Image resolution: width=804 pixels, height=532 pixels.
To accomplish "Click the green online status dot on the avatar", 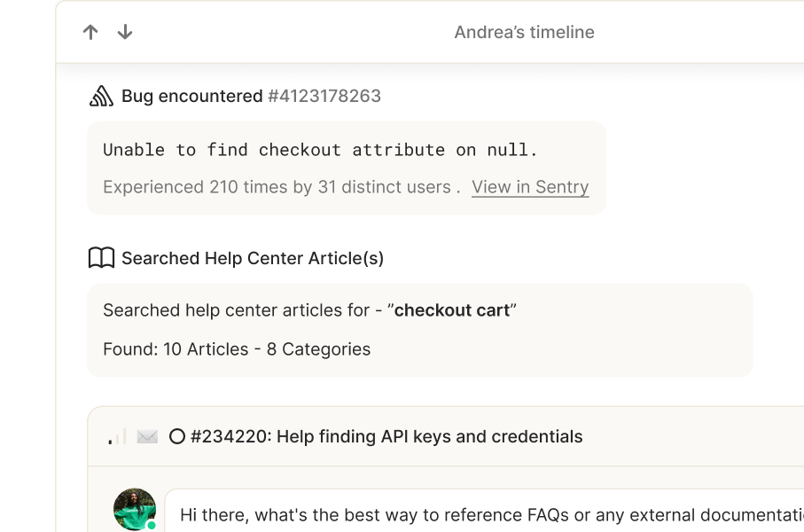I will click(152, 525).
